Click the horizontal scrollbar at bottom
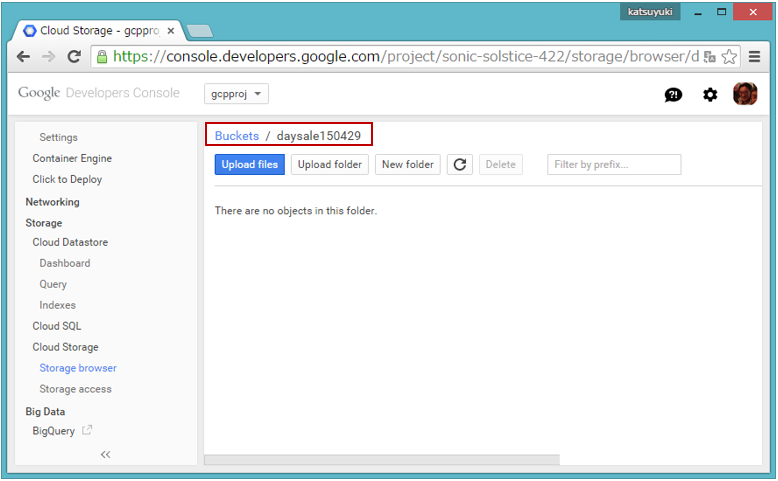This screenshot has width=778, height=481. (382, 460)
